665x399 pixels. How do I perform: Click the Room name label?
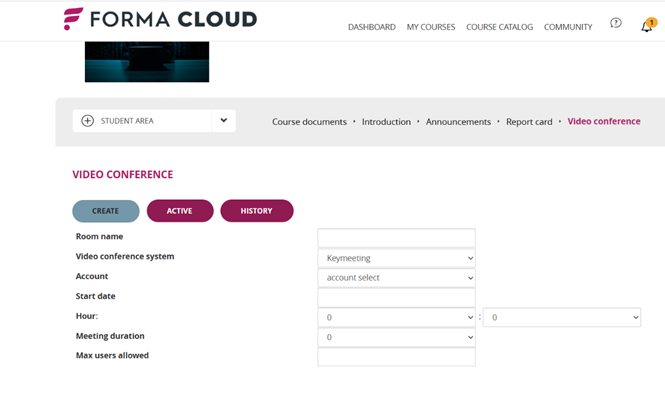coord(99,237)
